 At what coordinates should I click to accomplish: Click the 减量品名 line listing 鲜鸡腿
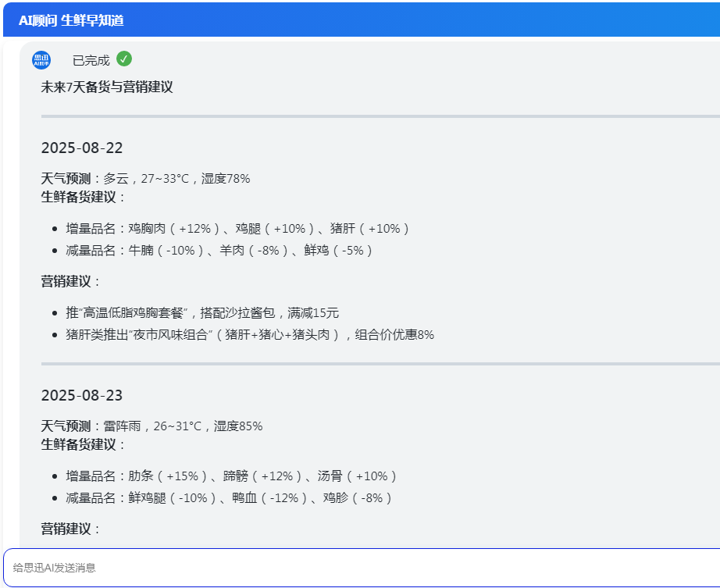click(229, 498)
